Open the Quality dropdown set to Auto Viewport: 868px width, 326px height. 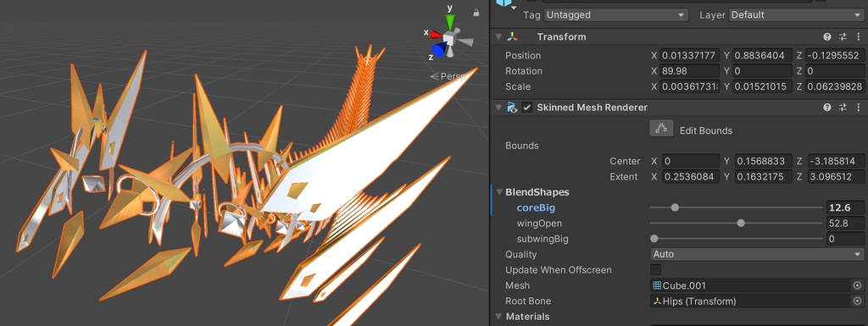[758, 254]
